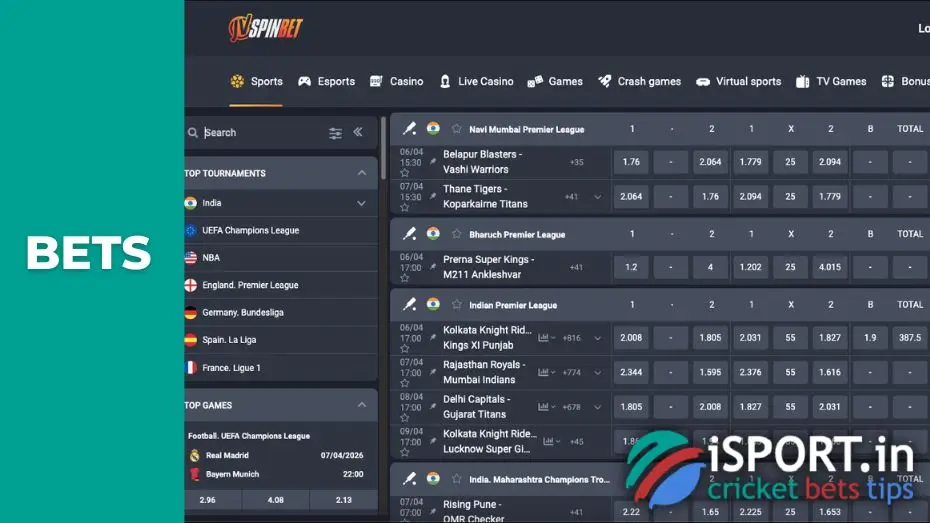Favorite the Navi Mumbai Premier League star
The height and width of the screenshot is (523, 930).
pos(456,129)
